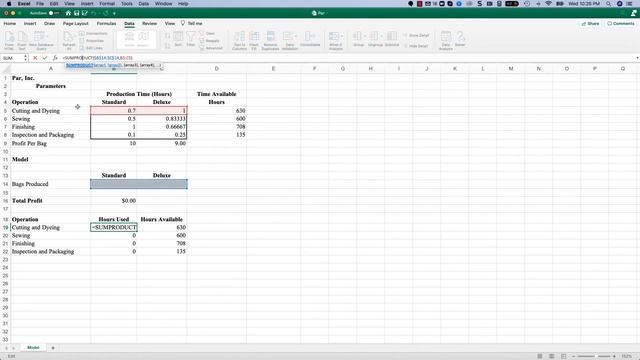Click the Sort descending Z-A icon
The height and width of the screenshot is (360, 640).
coord(168,46)
